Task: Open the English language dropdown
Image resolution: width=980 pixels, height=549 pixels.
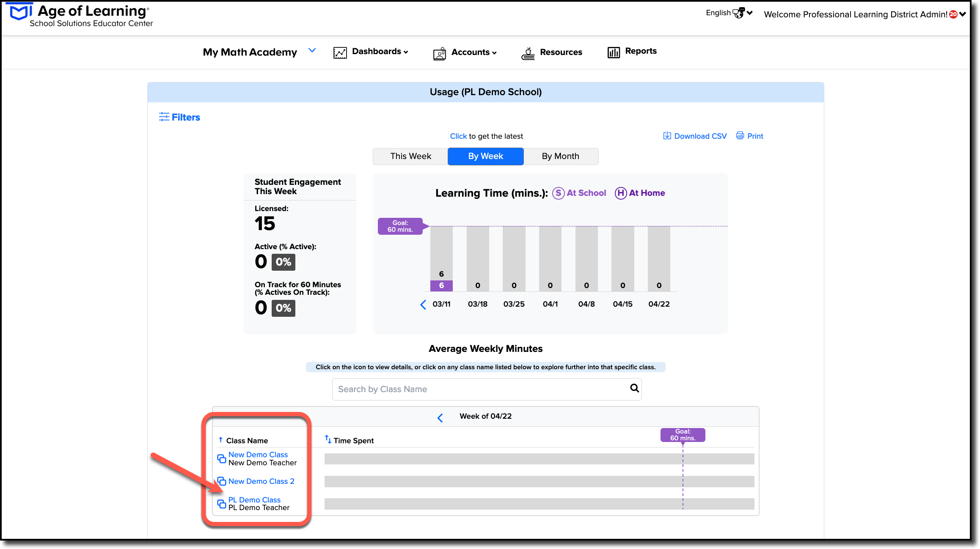Action: coord(729,13)
